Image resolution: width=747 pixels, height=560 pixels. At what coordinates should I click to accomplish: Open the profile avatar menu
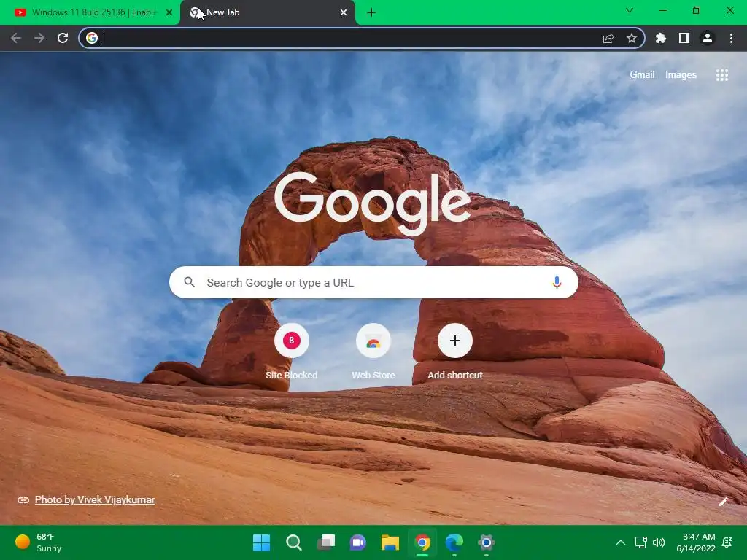(x=708, y=38)
